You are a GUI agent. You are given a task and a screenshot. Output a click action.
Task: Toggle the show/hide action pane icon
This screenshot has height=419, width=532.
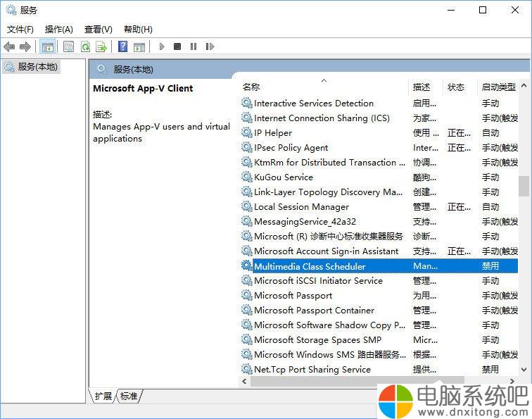pos(139,47)
